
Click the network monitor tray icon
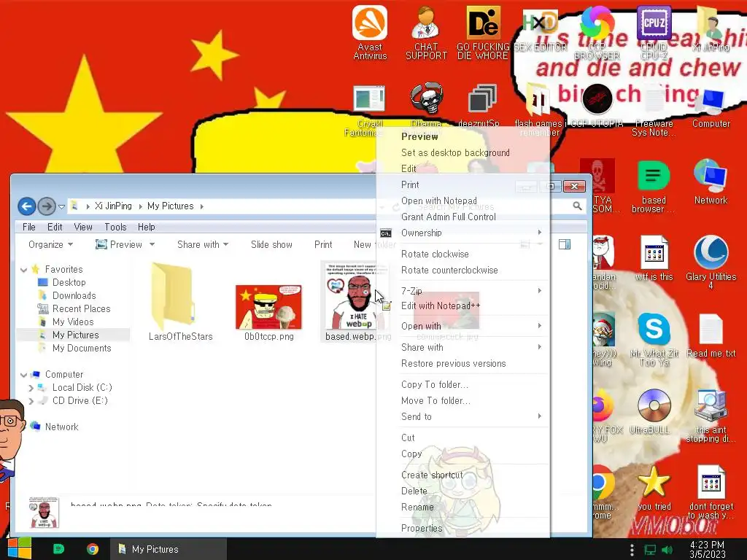click(650, 550)
